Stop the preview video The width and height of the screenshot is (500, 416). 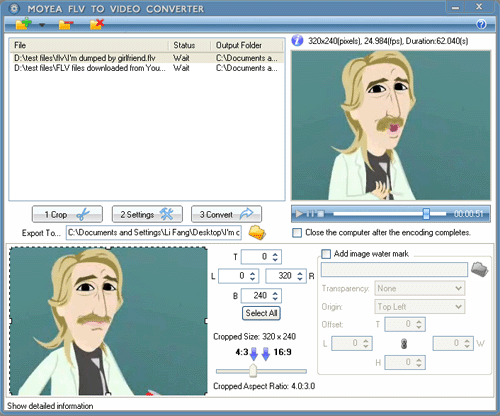point(320,214)
